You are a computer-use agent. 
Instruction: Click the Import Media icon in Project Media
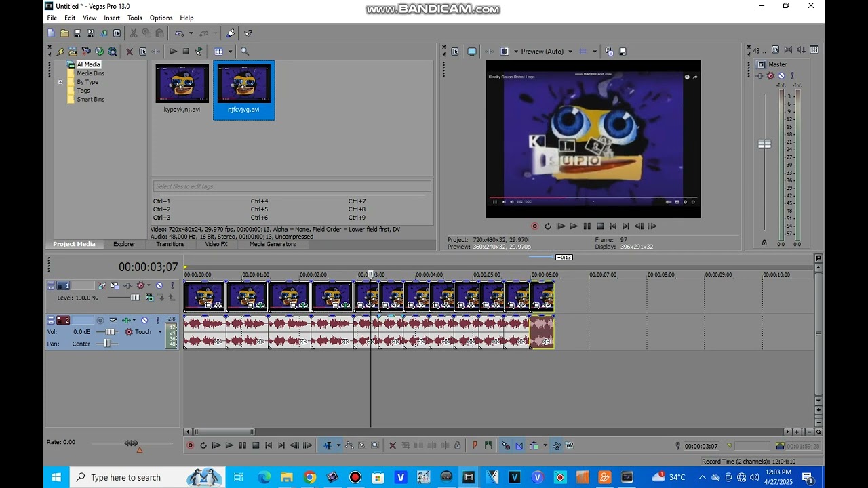(x=73, y=52)
